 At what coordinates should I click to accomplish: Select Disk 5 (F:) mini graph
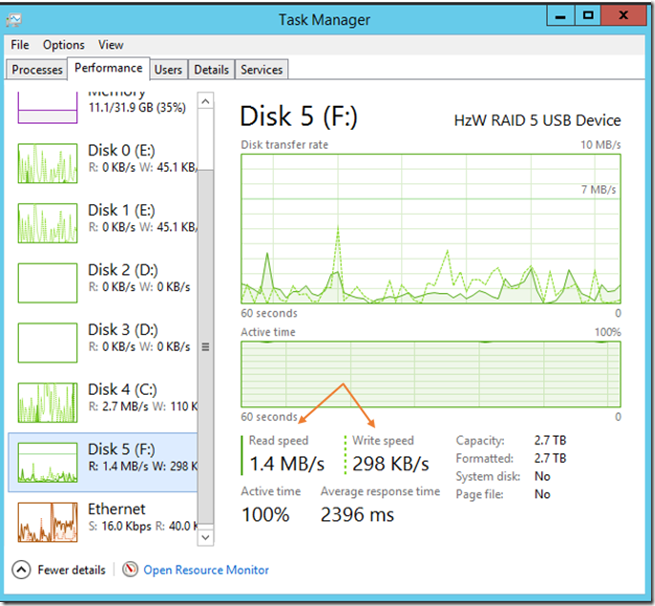click(48, 462)
